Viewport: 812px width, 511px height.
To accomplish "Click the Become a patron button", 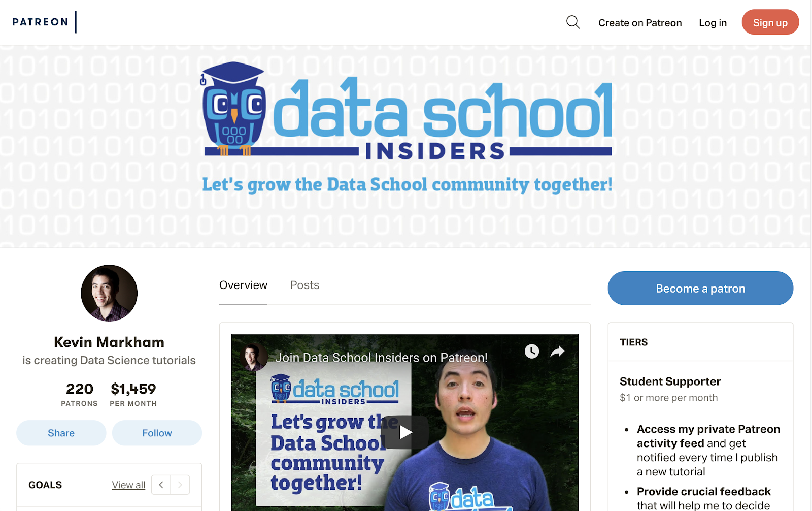I will 700,288.
